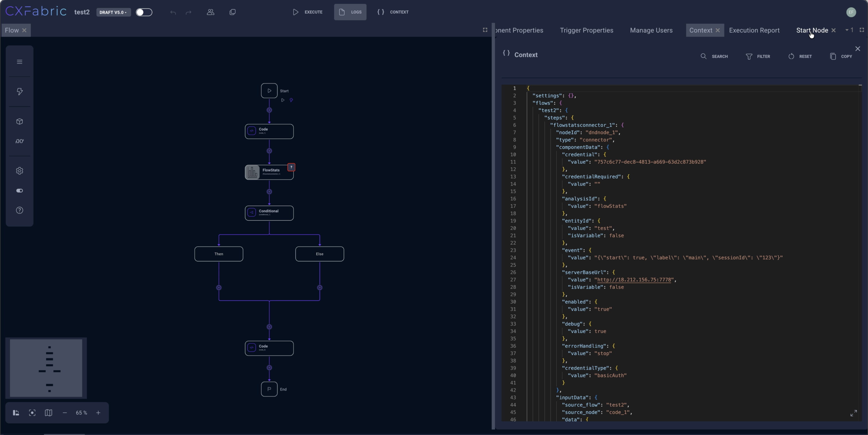The width and height of the screenshot is (868, 435).
Task: Click the Copy button in Context panel
Action: click(841, 56)
